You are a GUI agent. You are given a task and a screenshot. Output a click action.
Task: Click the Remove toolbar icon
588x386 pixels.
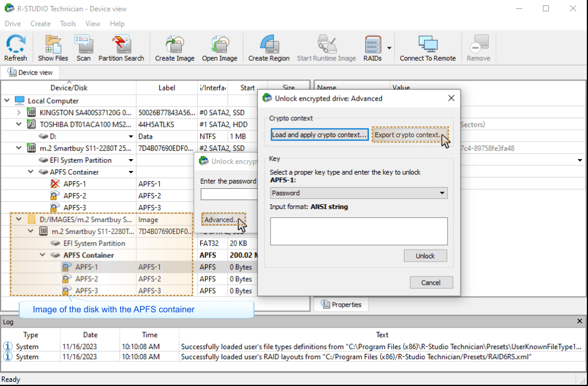coord(478,48)
